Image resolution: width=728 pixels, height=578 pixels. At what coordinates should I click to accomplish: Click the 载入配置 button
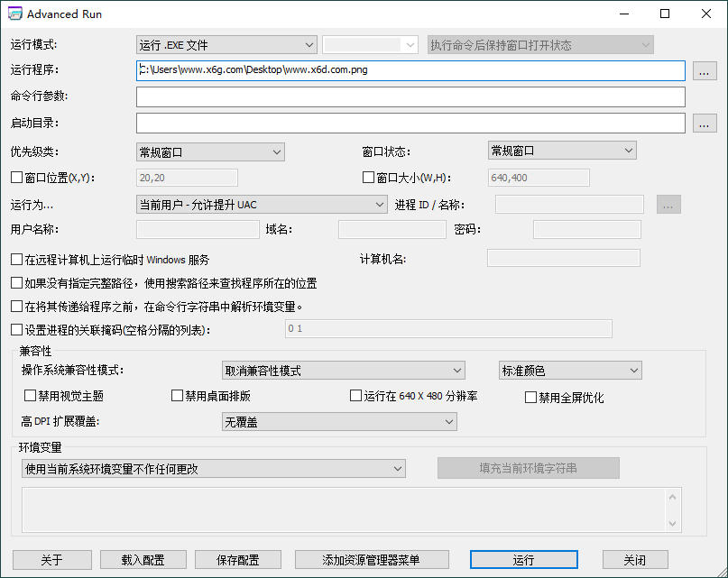(143, 559)
